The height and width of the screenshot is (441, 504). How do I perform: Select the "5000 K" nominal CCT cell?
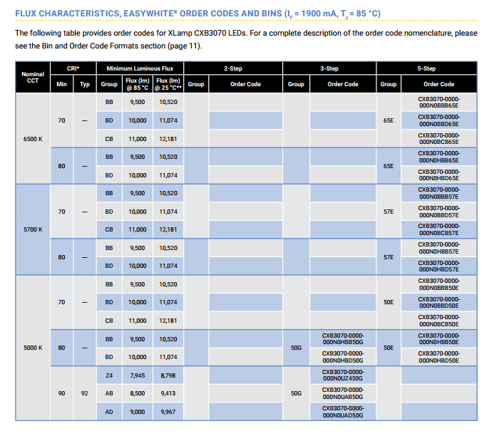(x=33, y=348)
